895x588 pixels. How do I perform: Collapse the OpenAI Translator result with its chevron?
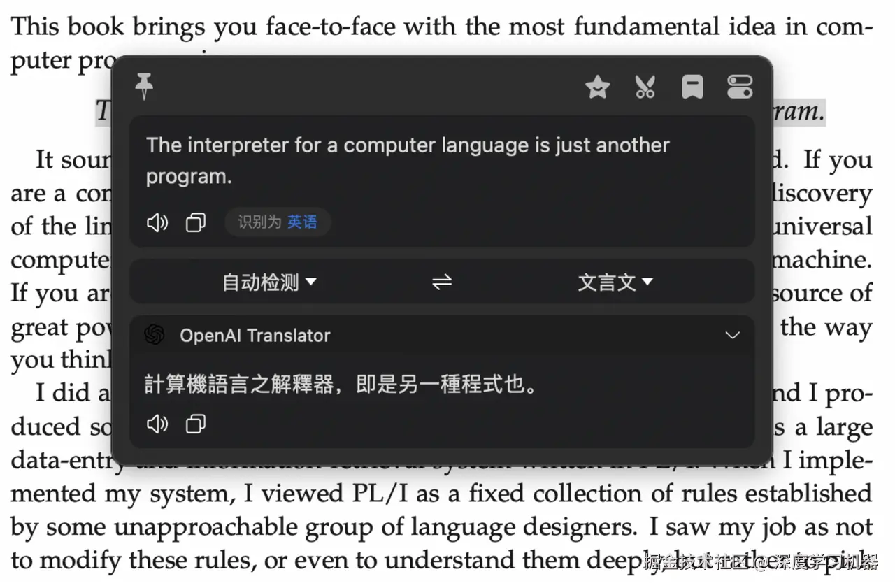tap(733, 335)
